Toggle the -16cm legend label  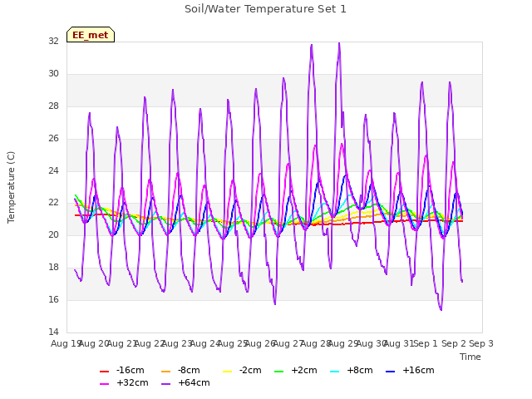tap(130, 370)
